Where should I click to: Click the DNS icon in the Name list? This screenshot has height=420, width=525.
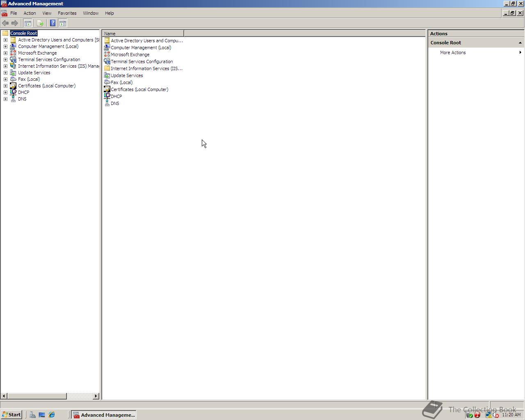click(x=107, y=103)
